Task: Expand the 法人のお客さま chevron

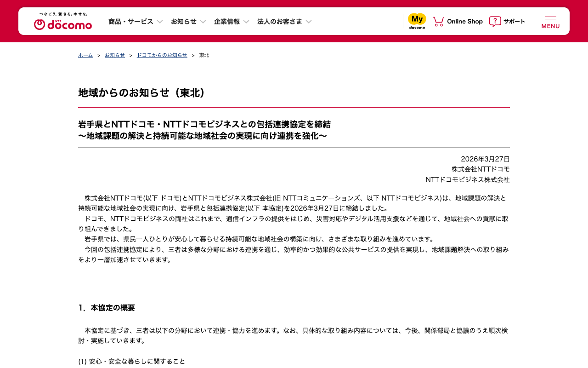Action: 309,22
